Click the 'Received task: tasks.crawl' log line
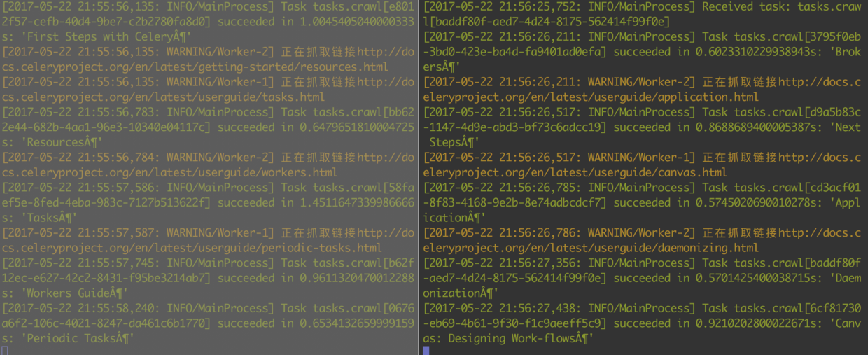The width and height of the screenshot is (868, 355). click(x=642, y=14)
